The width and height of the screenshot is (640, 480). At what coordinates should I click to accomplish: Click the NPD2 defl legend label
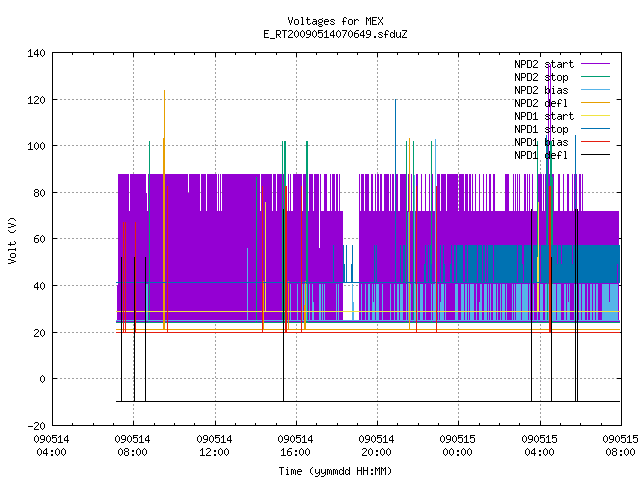(541, 103)
